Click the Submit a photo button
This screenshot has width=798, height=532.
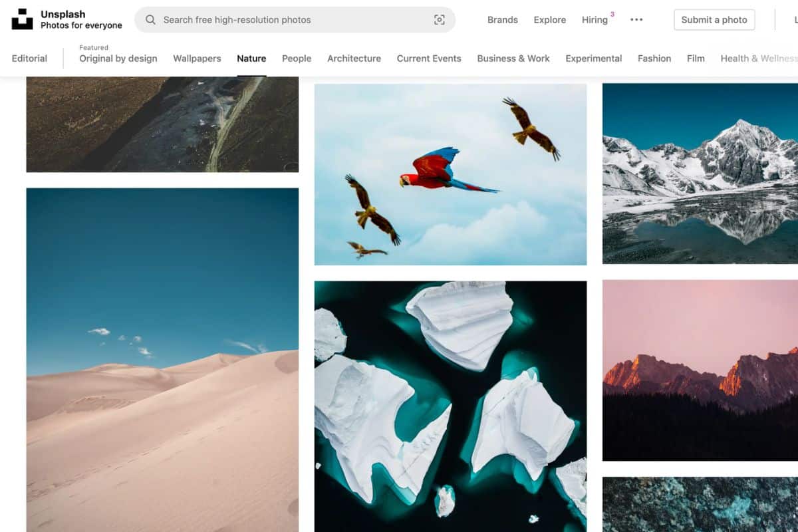tap(714, 20)
